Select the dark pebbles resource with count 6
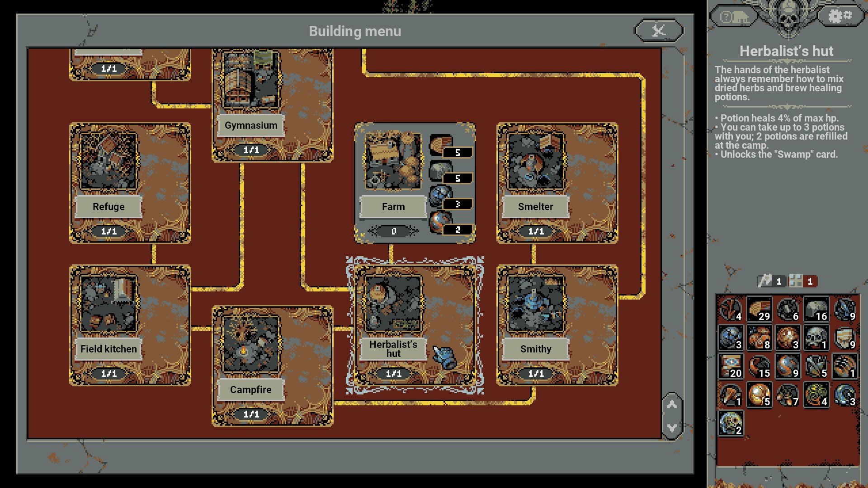Image resolution: width=868 pixels, height=488 pixels. 788,309
